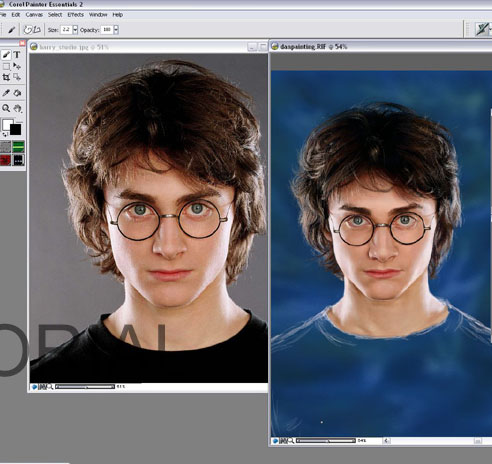The width and height of the screenshot is (492, 464).
Task: Click the black additional color swatch
Action: (16, 129)
